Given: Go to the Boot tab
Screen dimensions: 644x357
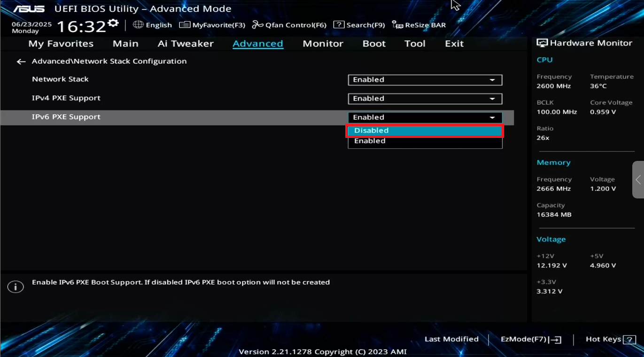Looking at the screenshot, I should 374,44.
